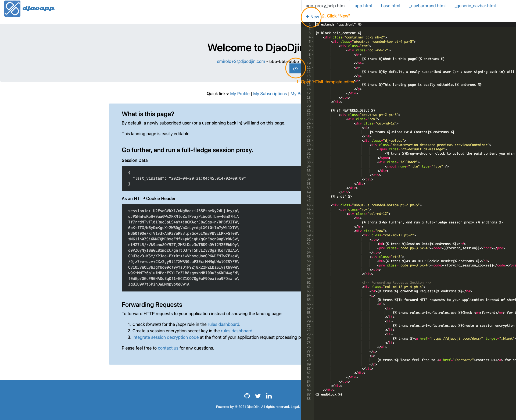The height and width of the screenshot is (420, 516).
Task: Collapse code fold arrow at line 78
Action: (313, 356)
